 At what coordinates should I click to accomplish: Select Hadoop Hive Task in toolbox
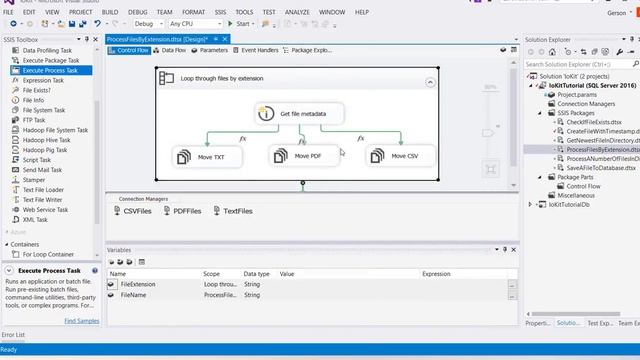(46, 140)
